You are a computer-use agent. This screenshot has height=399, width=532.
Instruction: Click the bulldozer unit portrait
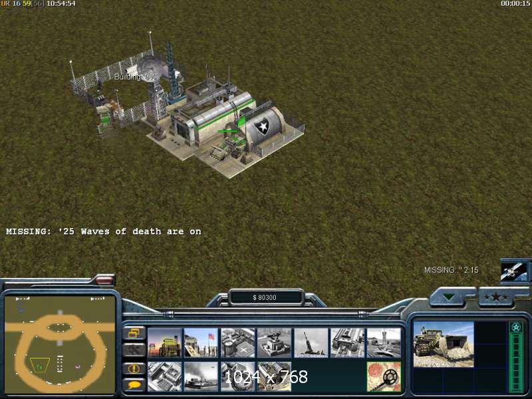pyautogui.click(x=444, y=344)
